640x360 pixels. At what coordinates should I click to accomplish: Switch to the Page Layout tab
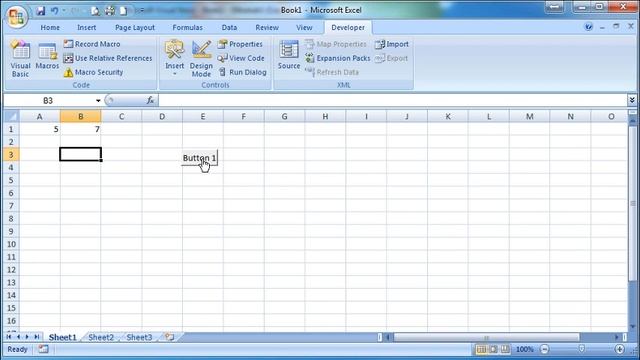click(135, 27)
